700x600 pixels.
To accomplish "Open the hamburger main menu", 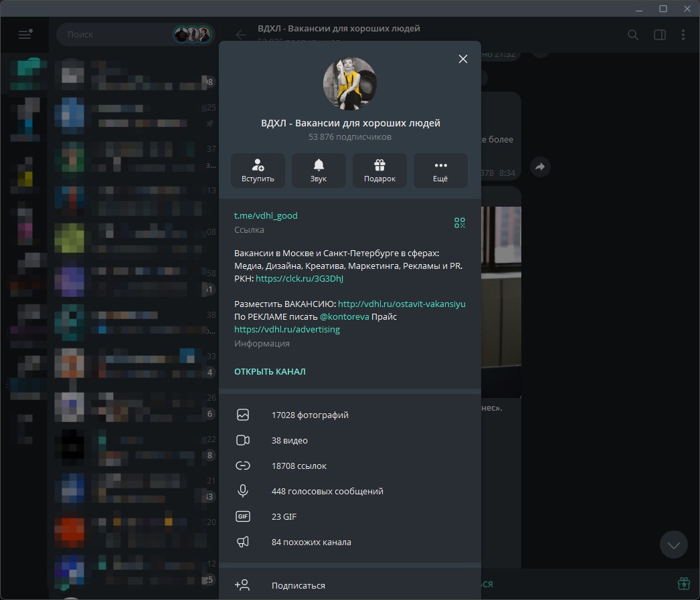I will (x=25, y=34).
